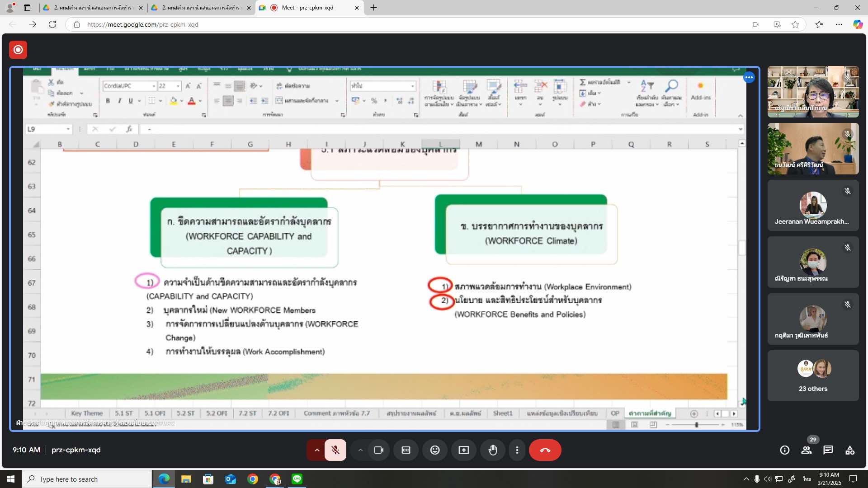Open the chat panel icon
The image size is (868, 488).
[x=828, y=450]
